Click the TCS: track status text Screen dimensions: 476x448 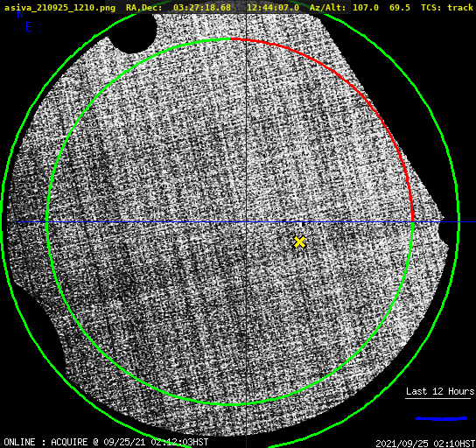(x=447, y=8)
